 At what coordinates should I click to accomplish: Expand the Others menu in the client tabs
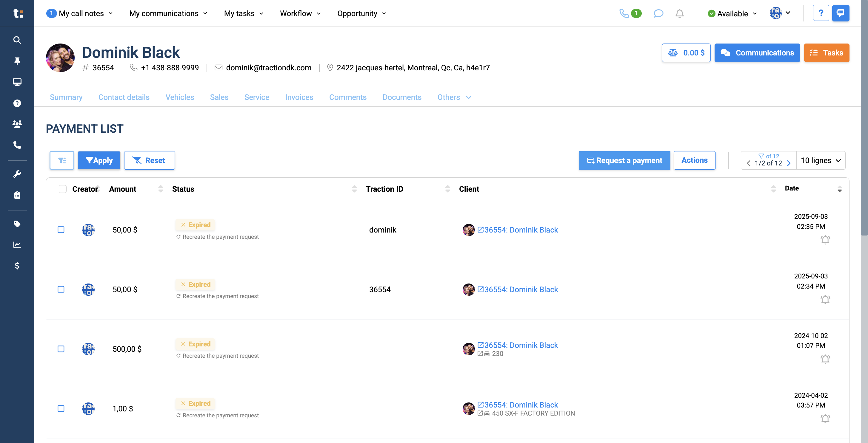454,97
